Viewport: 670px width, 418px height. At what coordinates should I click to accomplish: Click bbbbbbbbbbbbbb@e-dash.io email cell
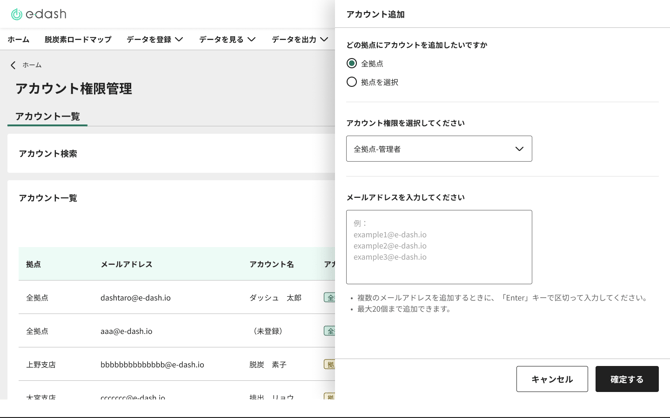point(152,365)
